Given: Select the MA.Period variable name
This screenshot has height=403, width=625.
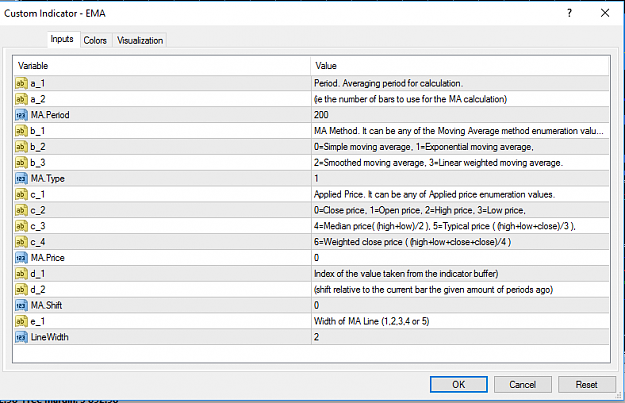Looking at the screenshot, I should pyautogui.click(x=50, y=115).
